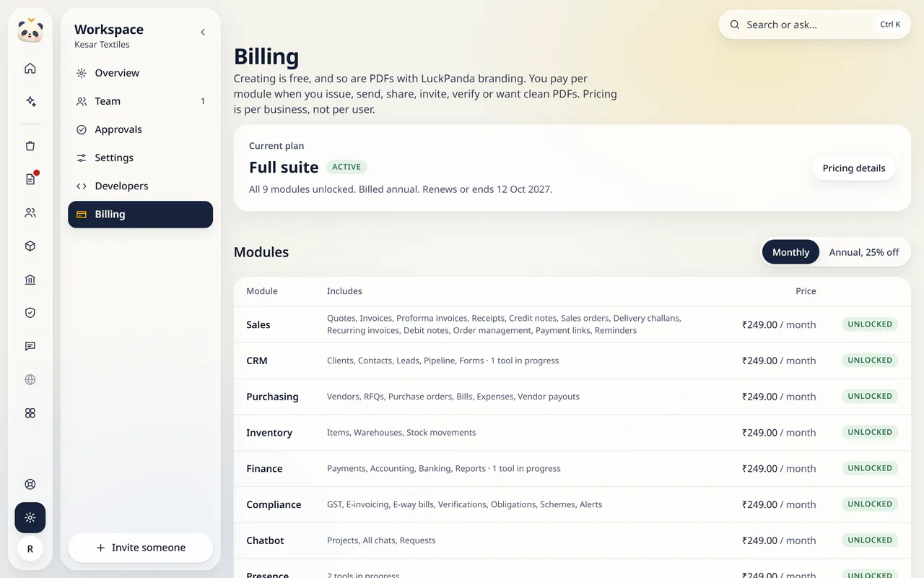Open the chat bubble icon in rail
This screenshot has width=924, height=578.
pyautogui.click(x=30, y=346)
